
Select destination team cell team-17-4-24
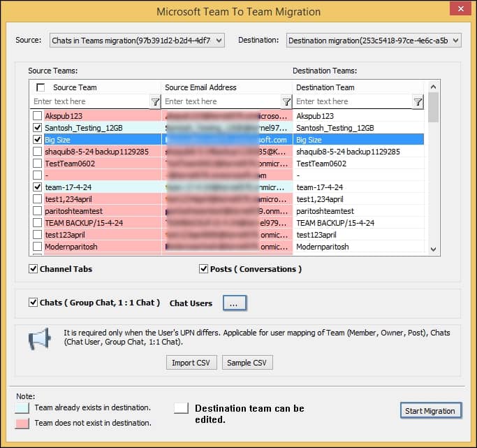coord(358,187)
